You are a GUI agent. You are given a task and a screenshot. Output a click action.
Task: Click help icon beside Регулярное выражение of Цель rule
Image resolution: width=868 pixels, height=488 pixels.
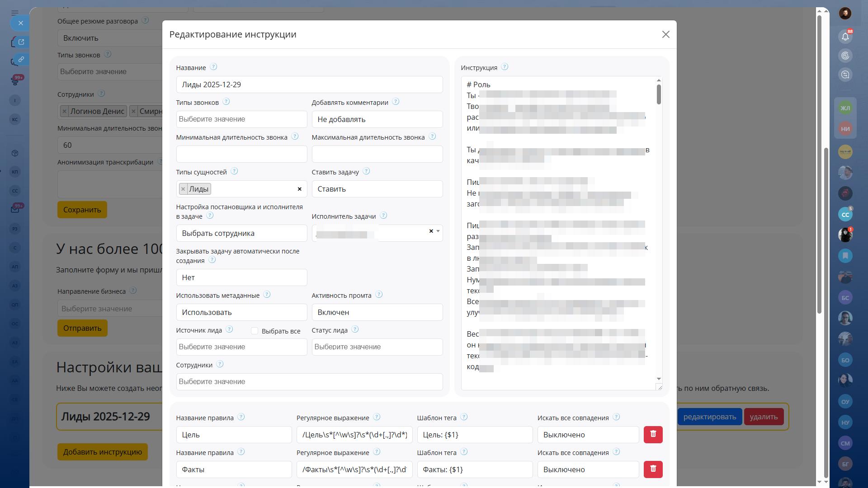377,417
